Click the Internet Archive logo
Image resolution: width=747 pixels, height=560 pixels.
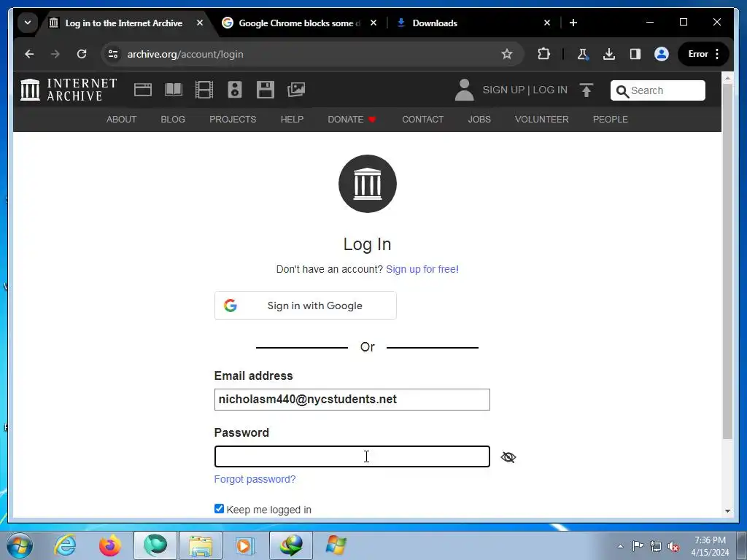coord(68,90)
